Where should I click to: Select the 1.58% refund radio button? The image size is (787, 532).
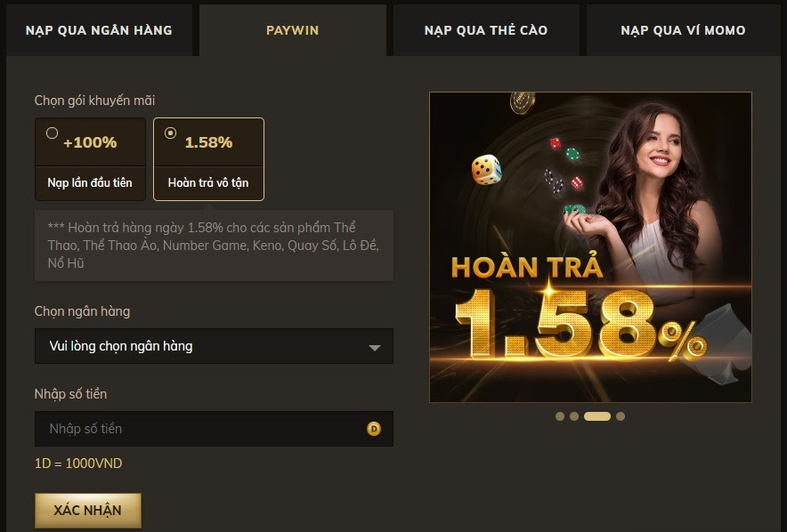point(170,133)
